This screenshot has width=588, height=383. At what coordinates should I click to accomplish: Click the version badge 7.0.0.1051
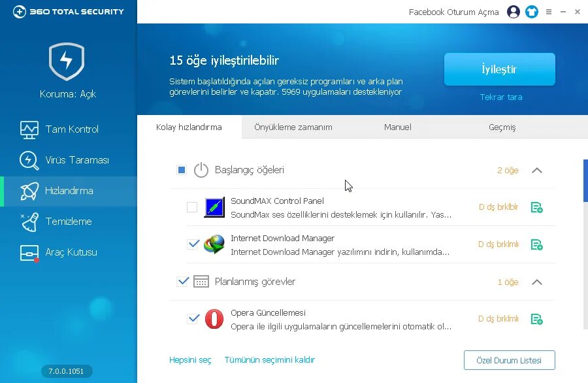67,371
